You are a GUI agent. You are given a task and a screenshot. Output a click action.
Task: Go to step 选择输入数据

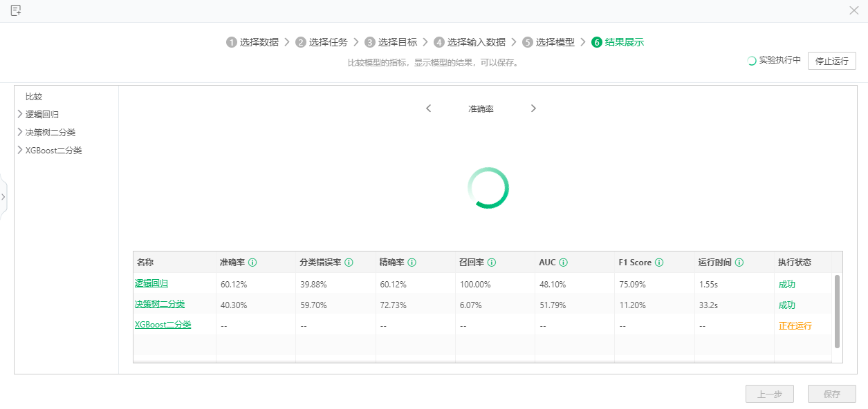477,42
